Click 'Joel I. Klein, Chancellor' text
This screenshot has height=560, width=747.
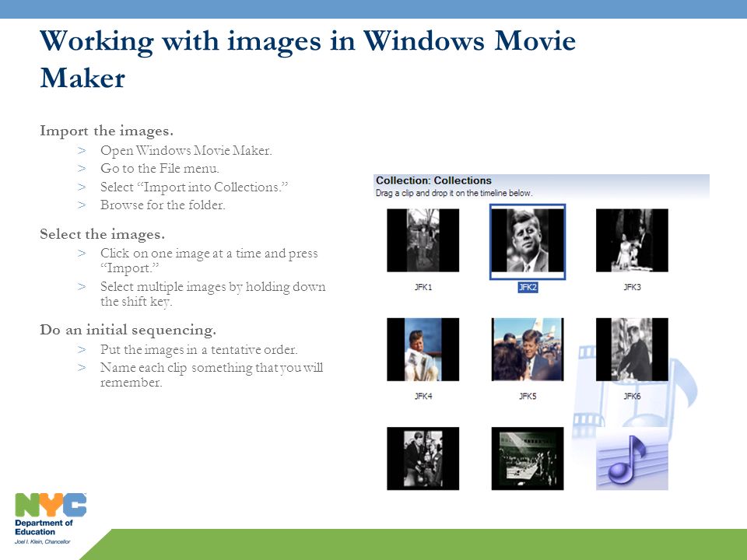coord(42,541)
